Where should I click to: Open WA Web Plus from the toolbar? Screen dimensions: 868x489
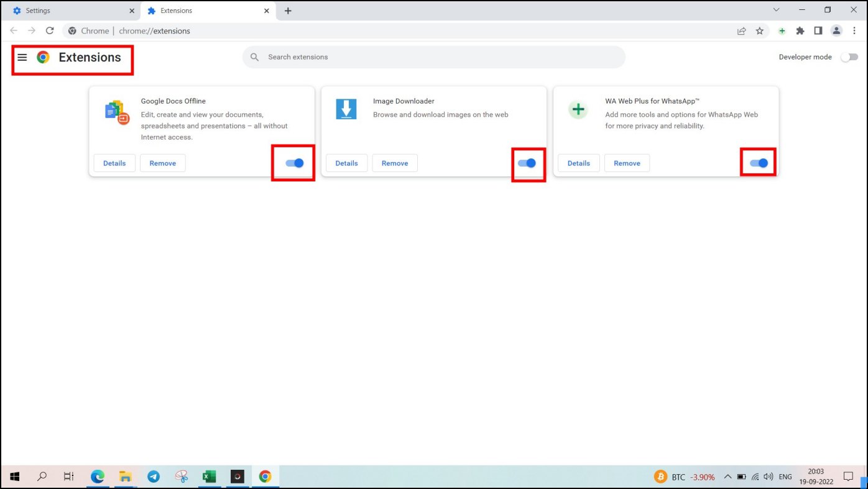coord(782,30)
